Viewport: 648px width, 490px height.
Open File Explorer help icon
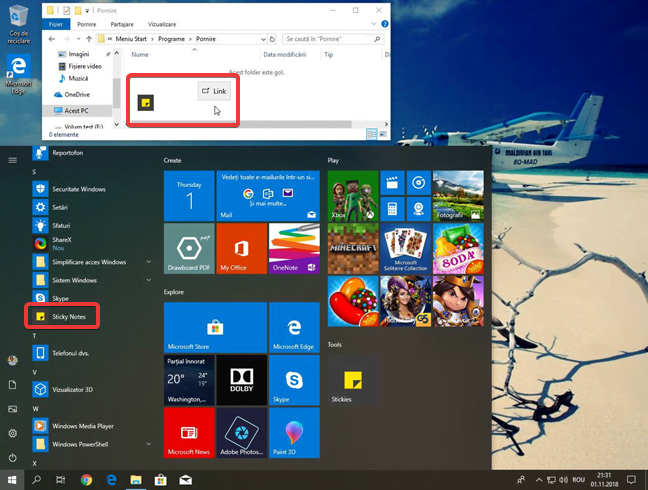coord(385,24)
